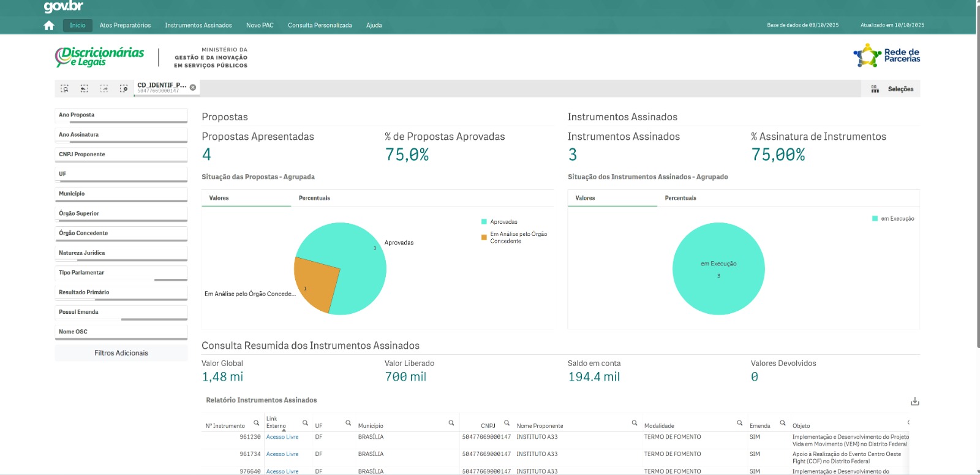Remove the CD_IDENTIF_P selection filter
Screen dimensions: 980x475
193,88
